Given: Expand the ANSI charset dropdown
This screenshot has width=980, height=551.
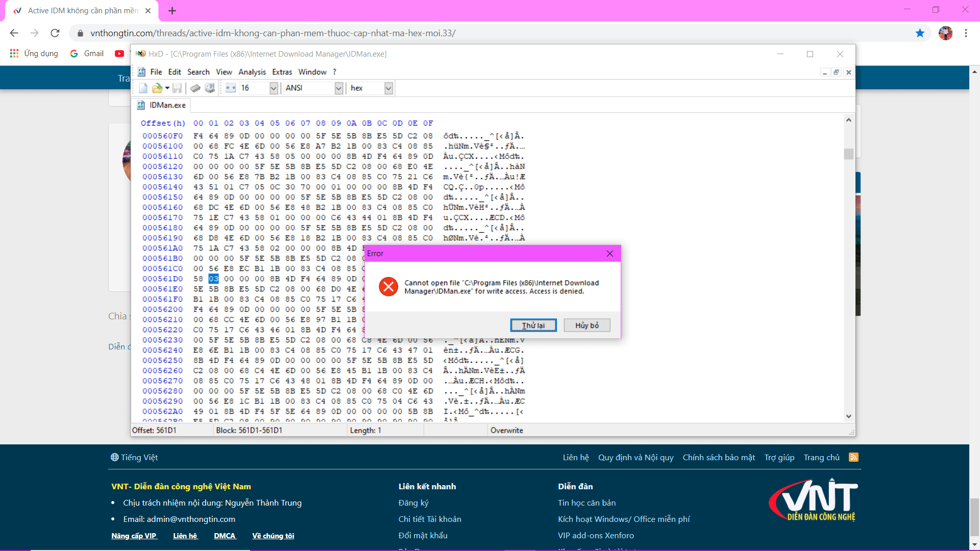Looking at the screenshot, I should coord(338,88).
